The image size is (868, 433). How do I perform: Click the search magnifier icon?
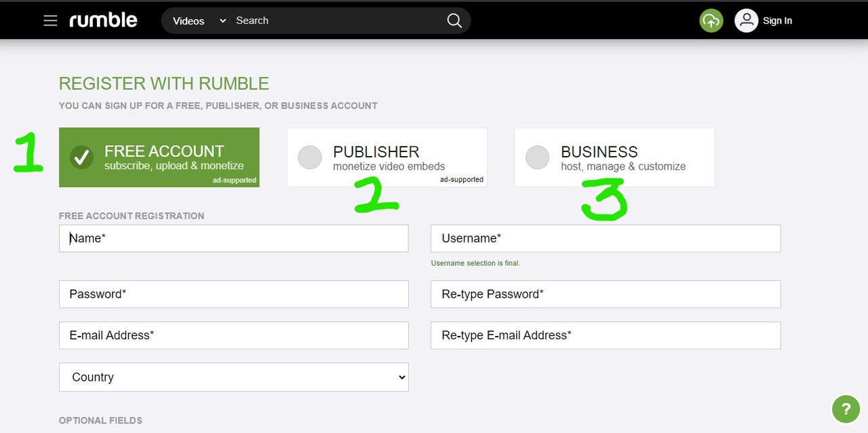tap(454, 20)
